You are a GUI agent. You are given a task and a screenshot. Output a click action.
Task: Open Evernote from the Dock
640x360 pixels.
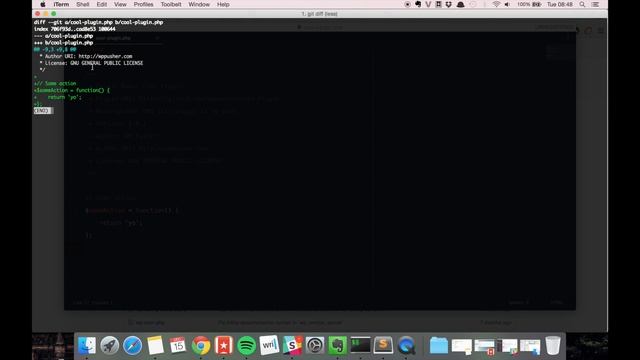(338, 345)
